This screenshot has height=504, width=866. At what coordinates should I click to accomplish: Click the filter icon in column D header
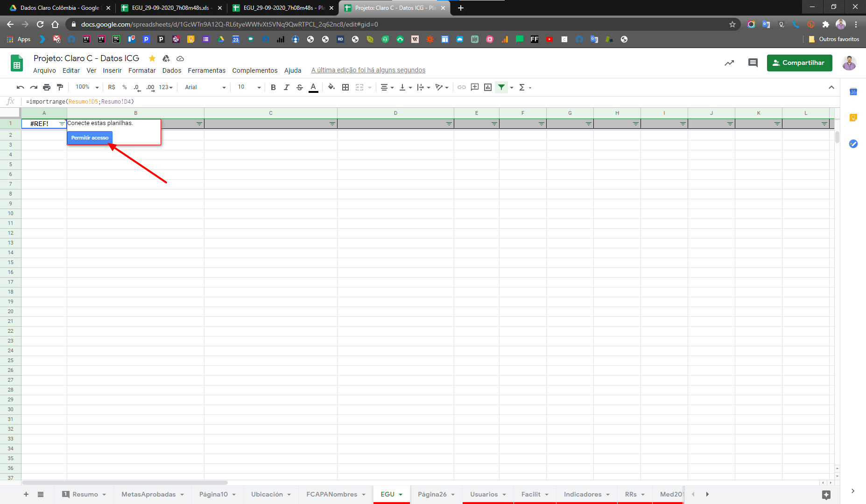point(449,124)
